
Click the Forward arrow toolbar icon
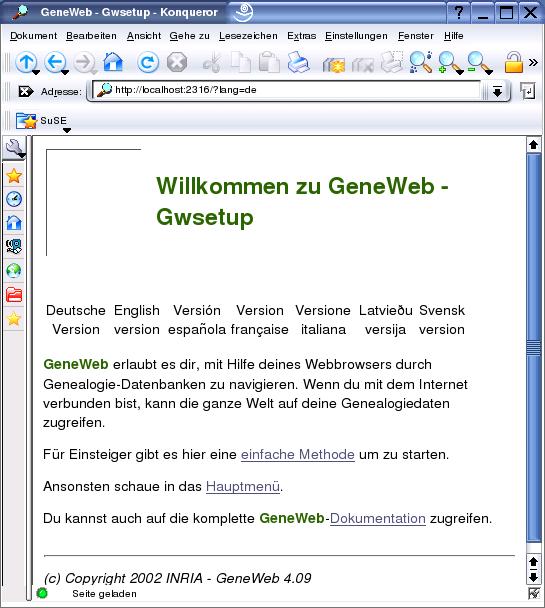(85, 62)
